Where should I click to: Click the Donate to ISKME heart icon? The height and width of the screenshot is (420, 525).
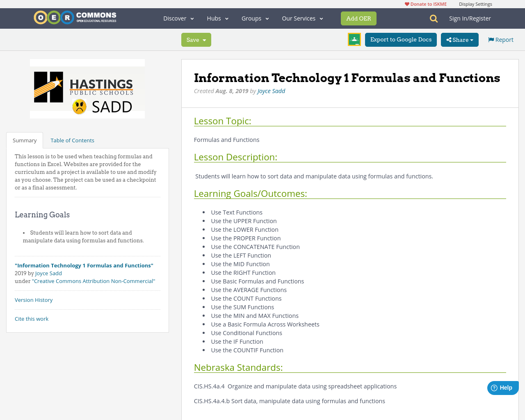click(407, 3)
